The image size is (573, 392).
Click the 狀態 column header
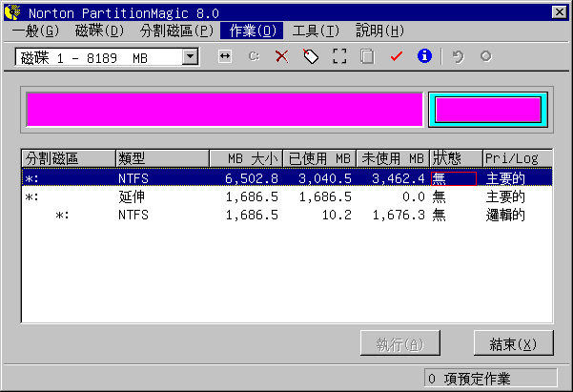click(456, 158)
